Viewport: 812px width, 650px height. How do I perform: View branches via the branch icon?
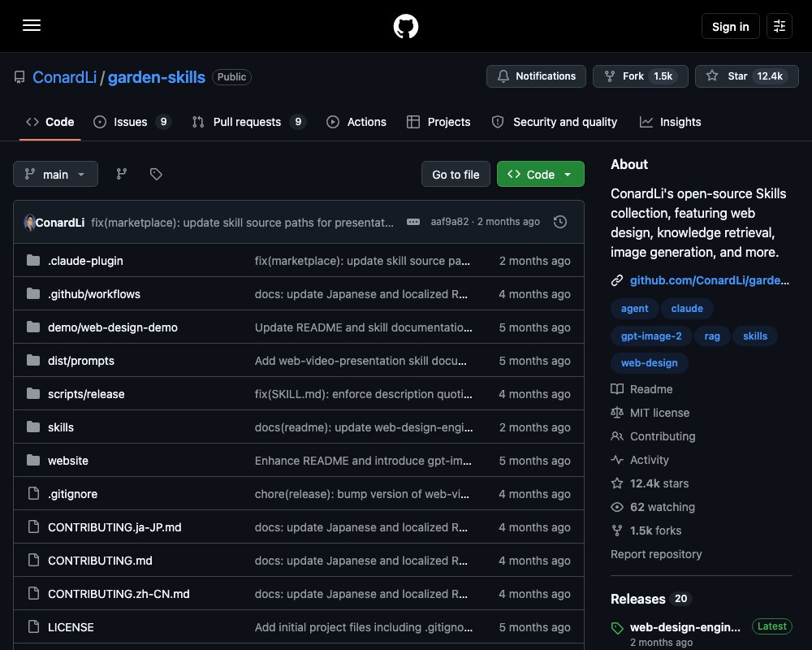[121, 174]
